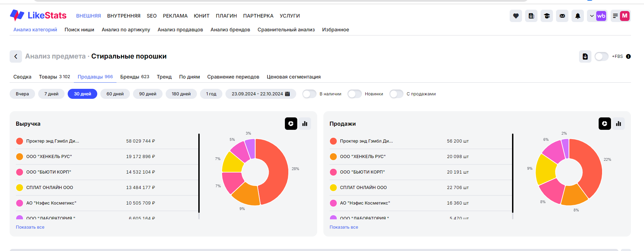
Task: Open Избранное section
Action: coord(336,30)
